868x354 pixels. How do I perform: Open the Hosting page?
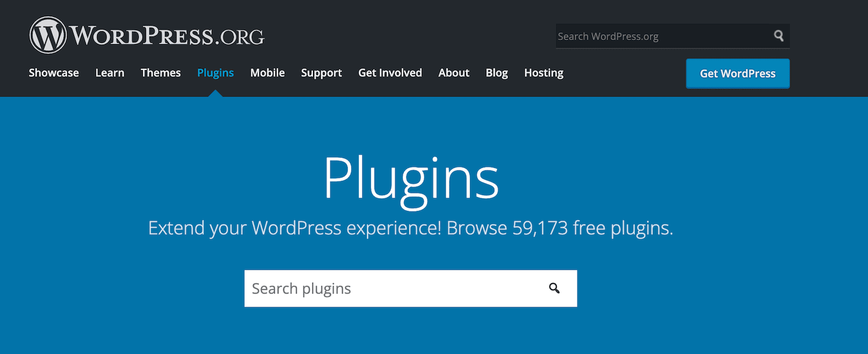click(x=543, y=72)
